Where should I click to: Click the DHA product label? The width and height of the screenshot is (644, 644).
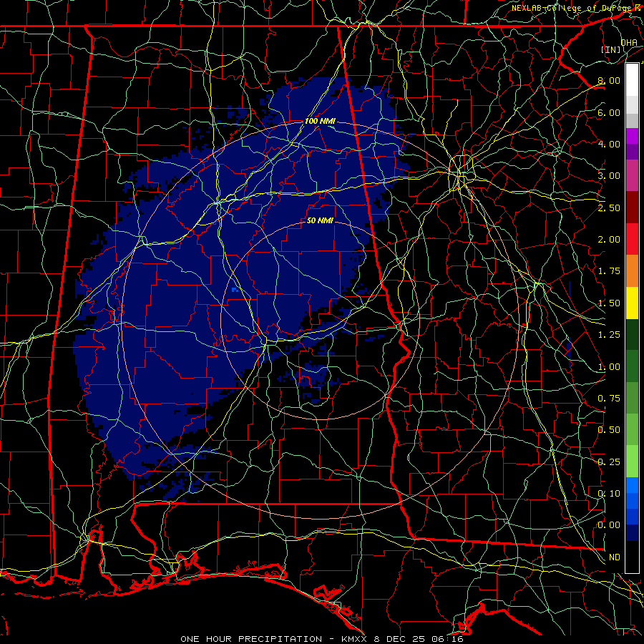point(629,42)
